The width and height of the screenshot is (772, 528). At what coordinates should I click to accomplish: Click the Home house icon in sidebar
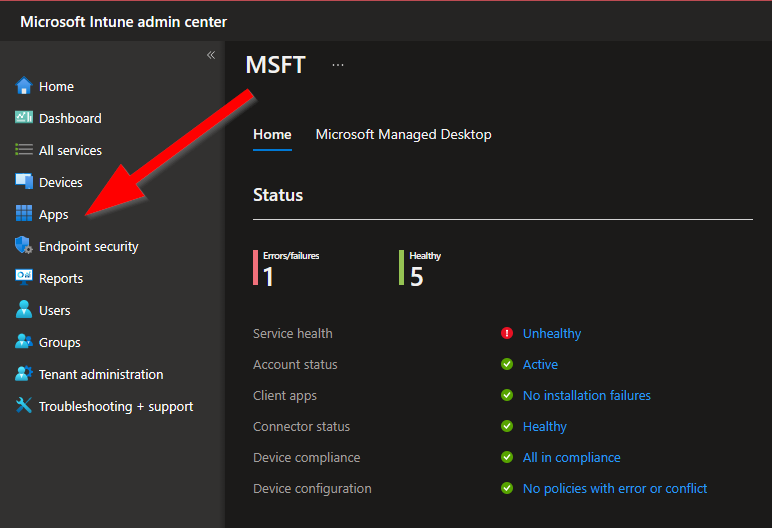point(24,86)
